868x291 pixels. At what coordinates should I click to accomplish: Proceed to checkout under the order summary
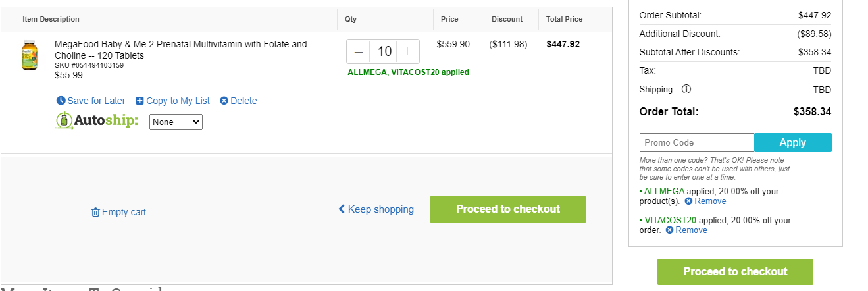click(x=735, y=272)
